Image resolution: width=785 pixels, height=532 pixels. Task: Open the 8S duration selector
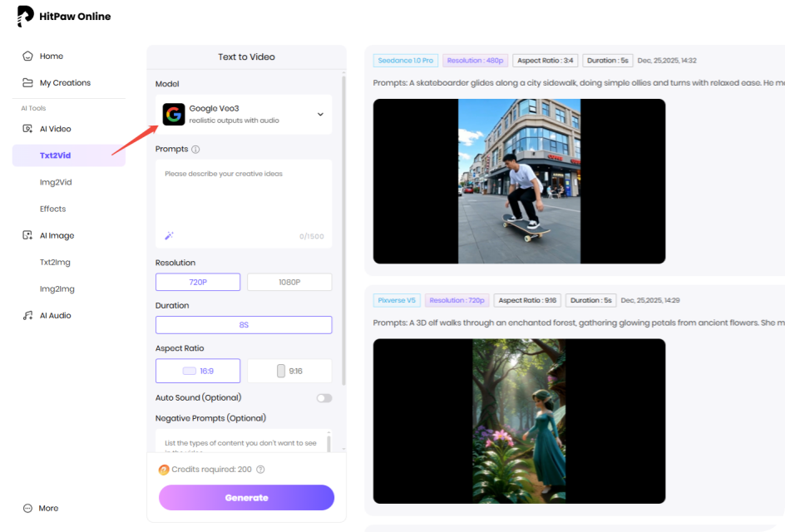click(243, 324)
